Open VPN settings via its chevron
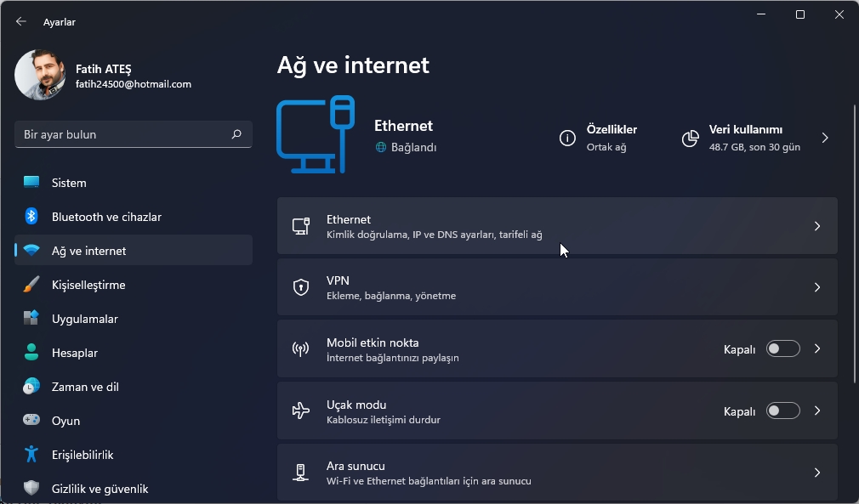859x504 pixels. tap(817, 286)
